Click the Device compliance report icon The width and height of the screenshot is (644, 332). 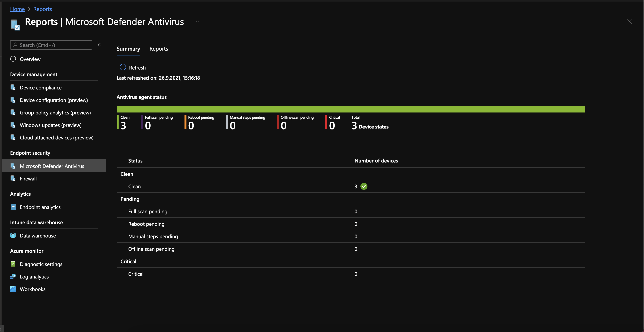(x=13, y=87)
